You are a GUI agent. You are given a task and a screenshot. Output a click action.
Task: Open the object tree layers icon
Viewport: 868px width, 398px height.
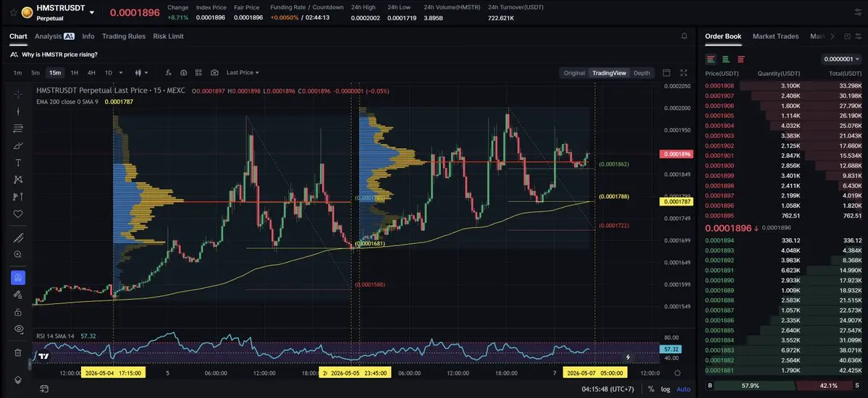[18, 381]
